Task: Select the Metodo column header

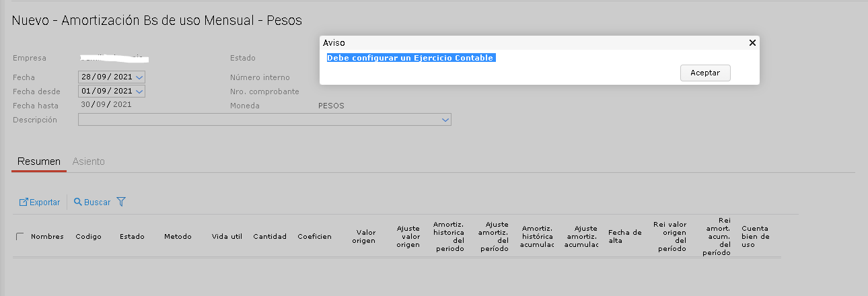Action: coord(178,237)
